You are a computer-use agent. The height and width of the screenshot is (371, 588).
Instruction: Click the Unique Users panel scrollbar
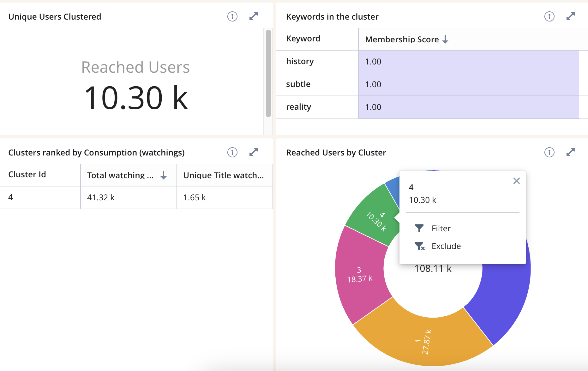pyautogui.click(x=268, y=73)
